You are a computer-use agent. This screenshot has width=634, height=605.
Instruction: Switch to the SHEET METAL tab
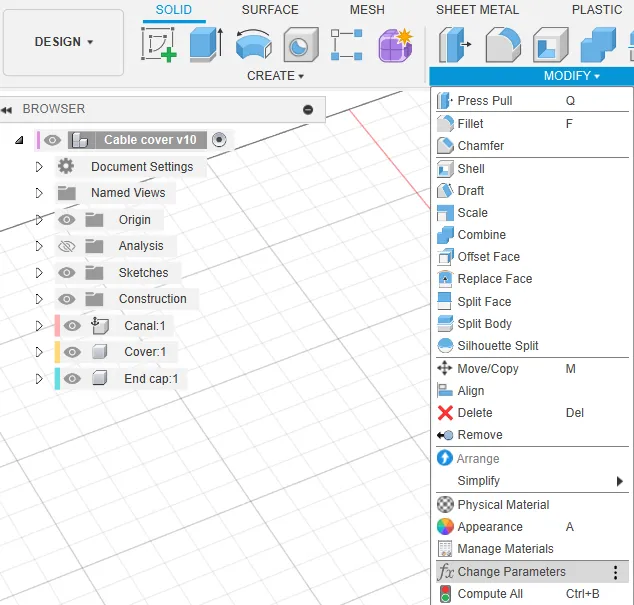point(477,10)
